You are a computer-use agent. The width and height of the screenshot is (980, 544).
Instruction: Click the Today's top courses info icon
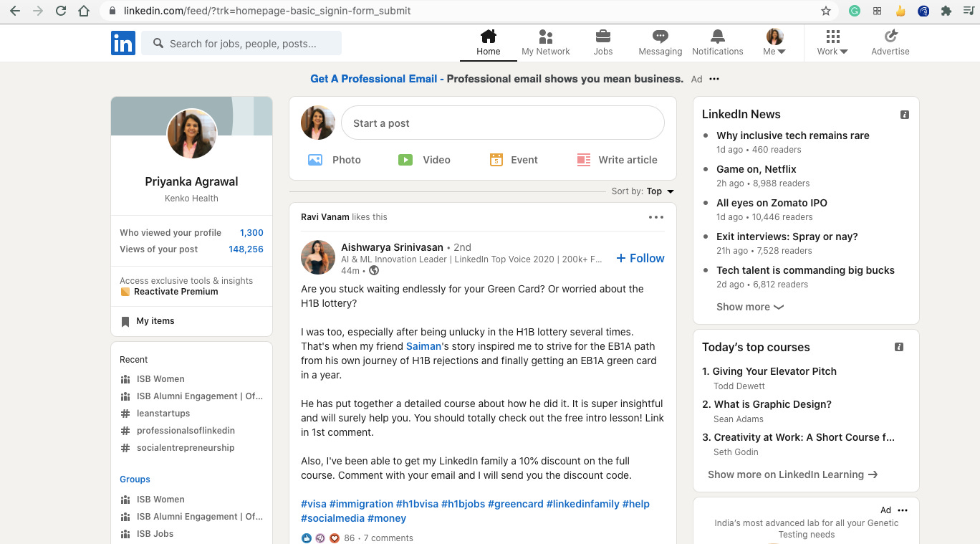899,347
